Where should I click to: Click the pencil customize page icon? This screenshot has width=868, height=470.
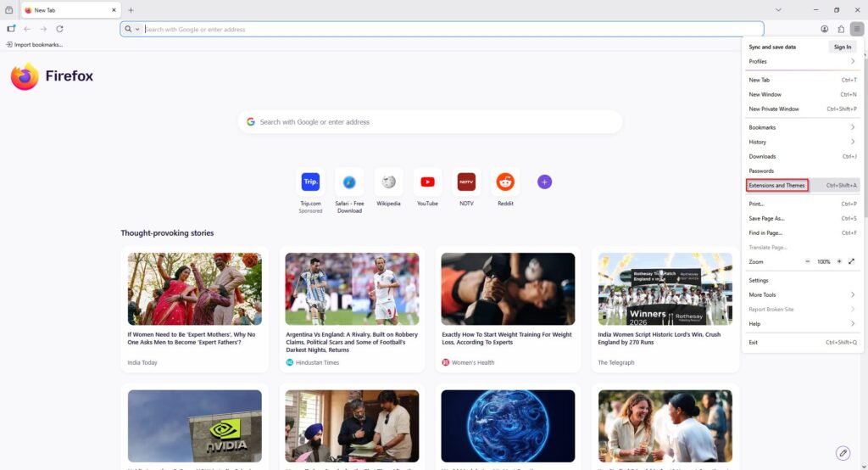pyautogui.click(x=843, y=453)
